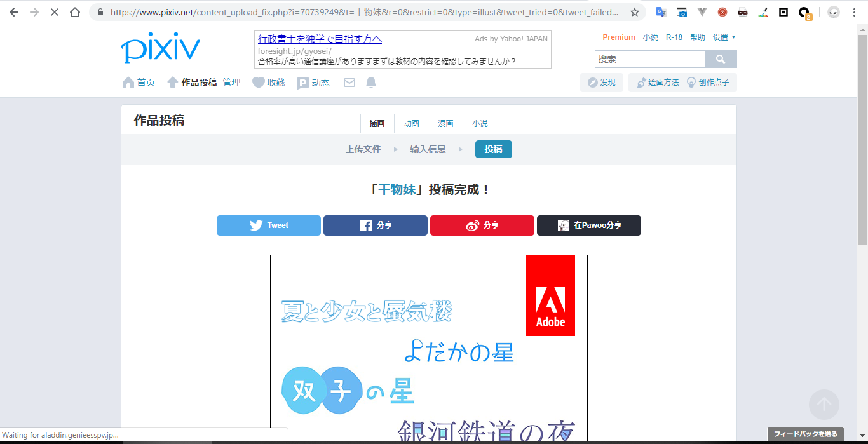
Task: Click the home icon beside 首页
Action: 128,83
